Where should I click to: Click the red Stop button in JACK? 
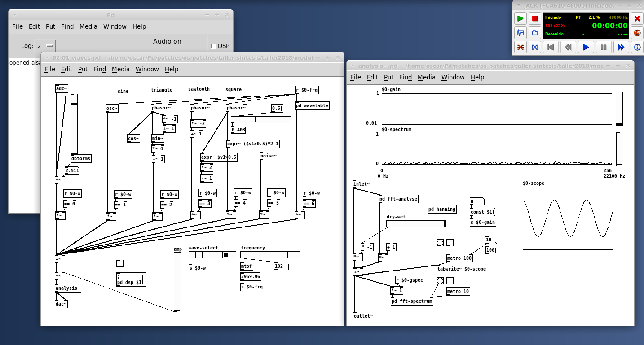534,19
